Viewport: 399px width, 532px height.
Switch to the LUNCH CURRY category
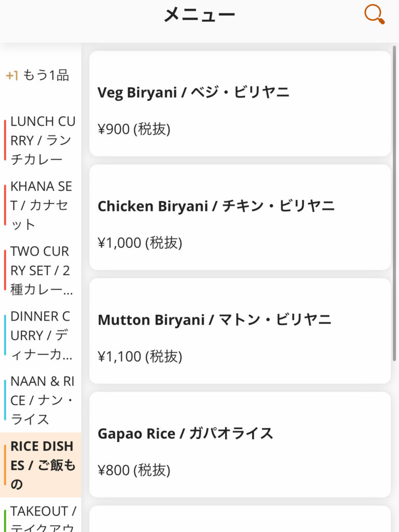tap(43, 140)
